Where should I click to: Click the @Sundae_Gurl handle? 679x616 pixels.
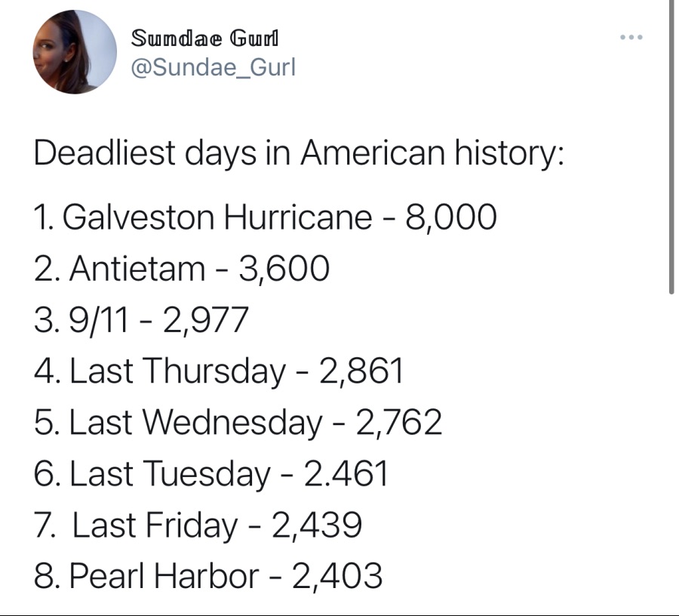pos(213,67)
